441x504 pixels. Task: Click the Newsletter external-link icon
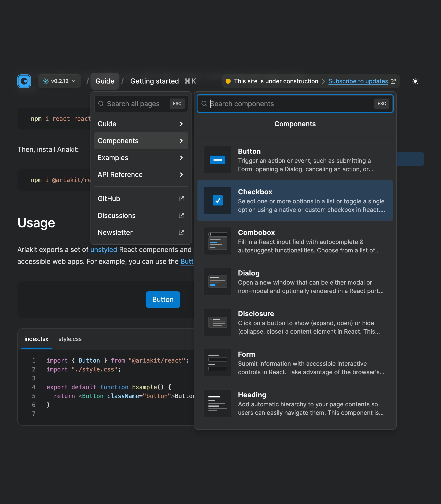click(x=181, y=233)
